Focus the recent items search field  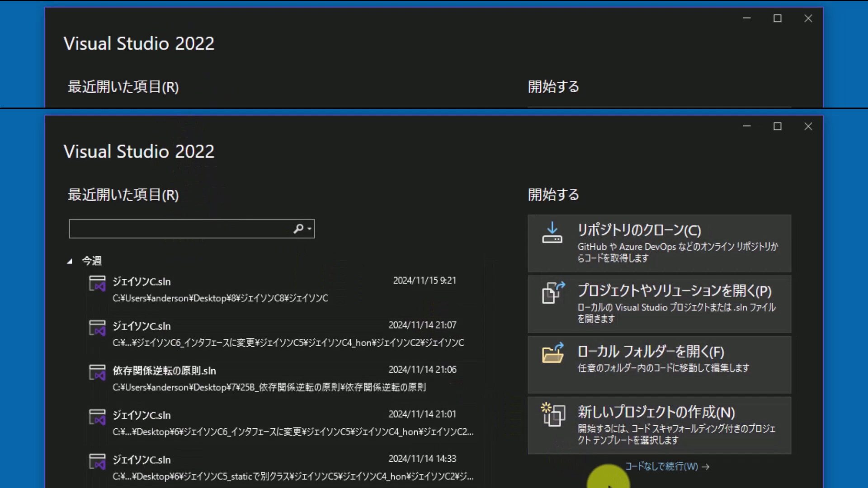point(192,229)
